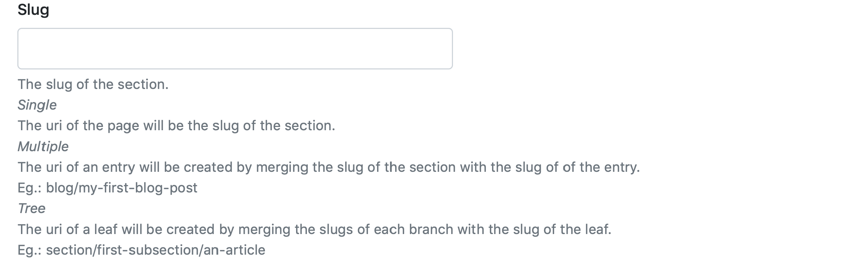Click the "The slug of the section." help text
This screenshot has width=868, height=259.
coord(93,84)
